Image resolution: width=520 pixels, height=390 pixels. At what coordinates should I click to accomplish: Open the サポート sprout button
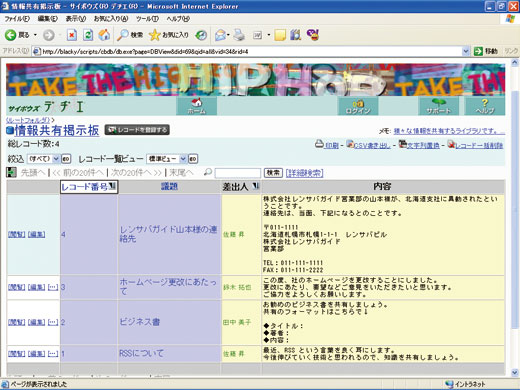439,106
